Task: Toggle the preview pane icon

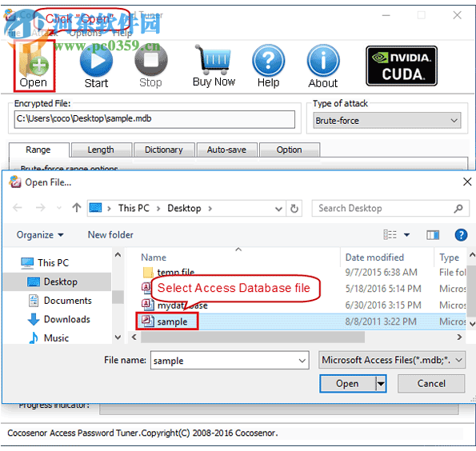Action: (433, 234)
